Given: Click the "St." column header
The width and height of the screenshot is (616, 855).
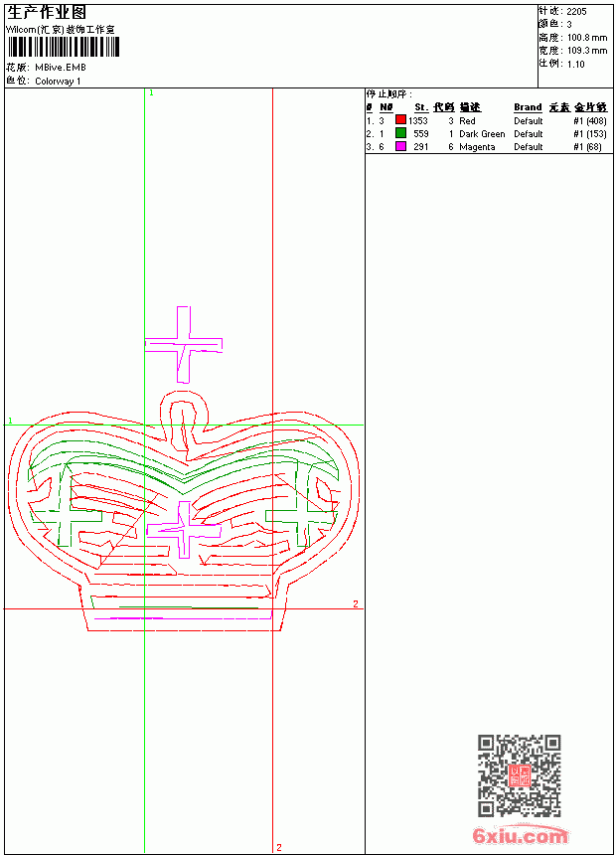Looking at the screenshot, I should coord(421,107).
